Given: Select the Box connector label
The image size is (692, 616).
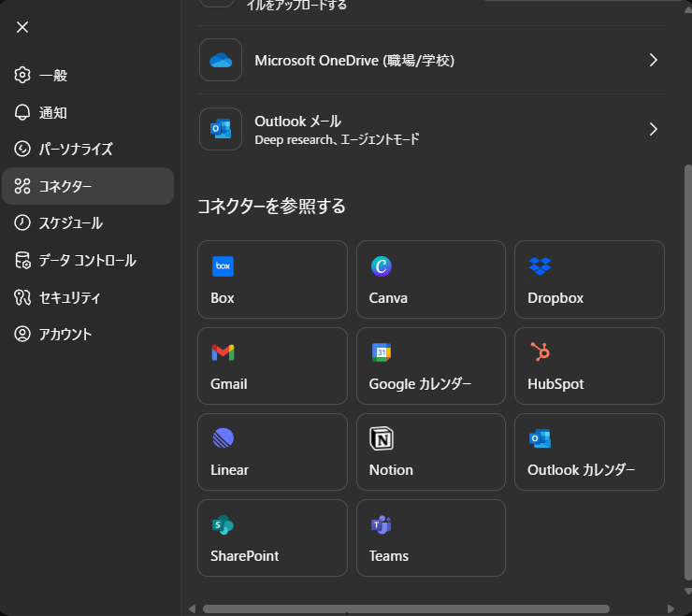Looking at the screenshot, I should click(223, 298).
